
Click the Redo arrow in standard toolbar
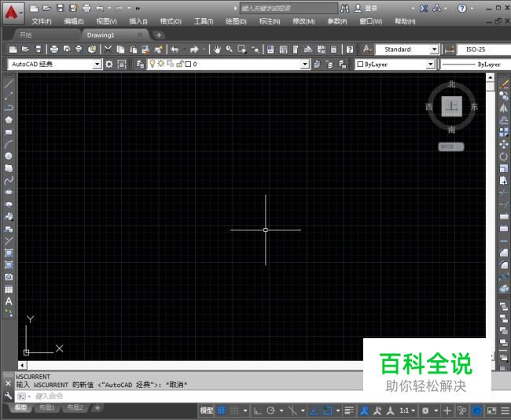coord(194,50)
